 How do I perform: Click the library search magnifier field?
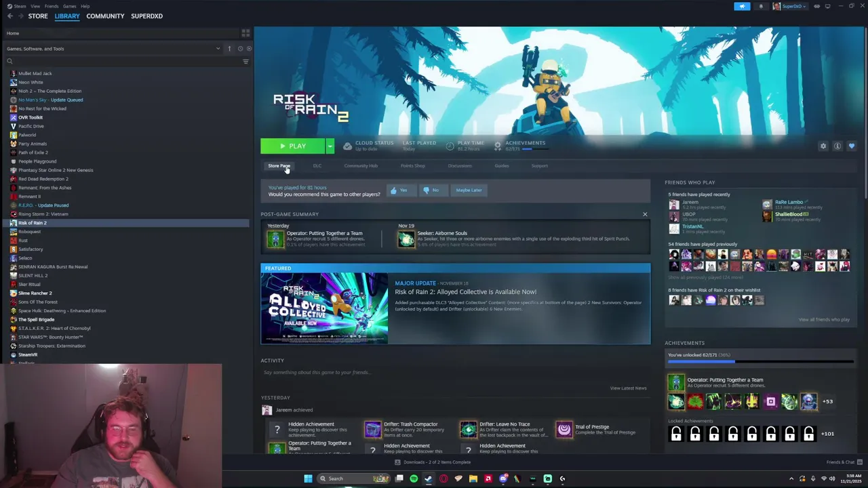(122, 61)
